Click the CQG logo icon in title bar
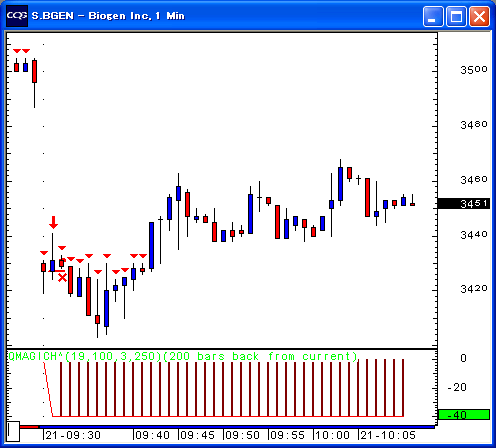The height and width of the screenshot is (448, 496). click(17, 16)
